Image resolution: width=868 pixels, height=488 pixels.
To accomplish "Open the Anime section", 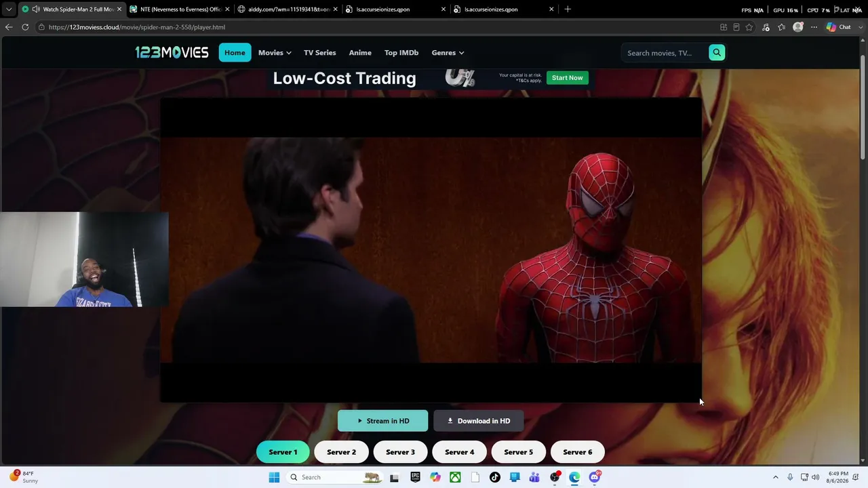I will [360, 53].
